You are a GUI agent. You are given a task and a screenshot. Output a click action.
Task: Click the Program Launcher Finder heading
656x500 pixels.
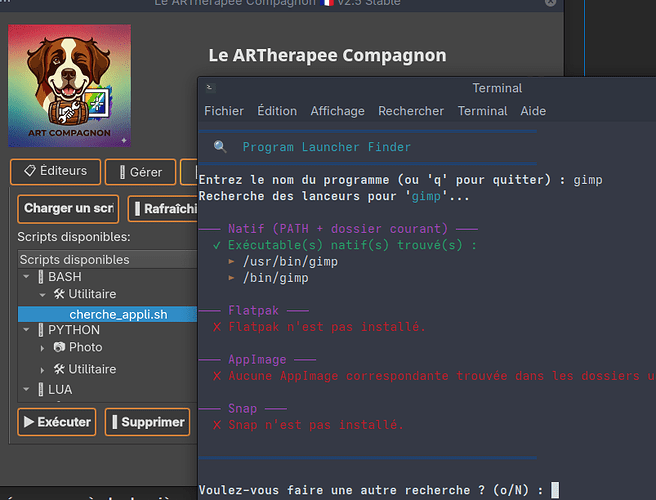coord(327,147)
